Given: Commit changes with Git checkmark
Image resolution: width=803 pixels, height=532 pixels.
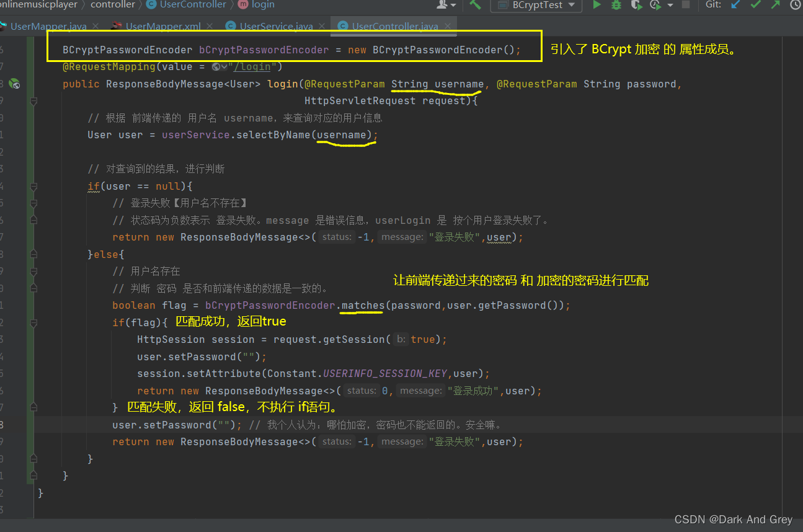Looking at the screenshot, I should 755,5.
